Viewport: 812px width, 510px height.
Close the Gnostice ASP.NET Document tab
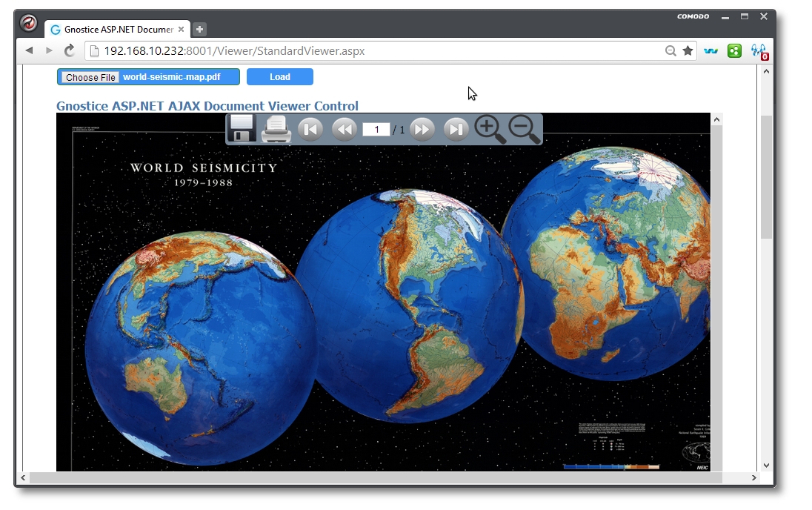182,30
